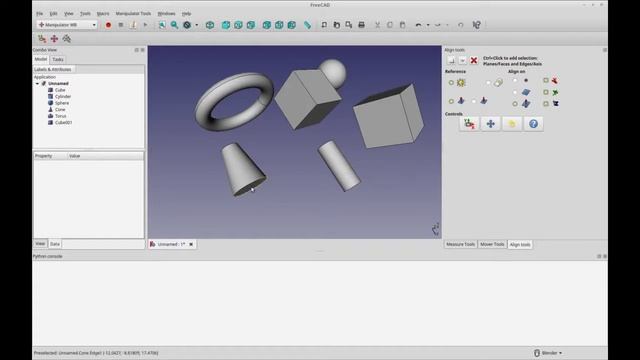The width and height of the screenshot is (640, 360).
Task: Switch to the Mover Tools tab
Action: click(x=492, y=244)
